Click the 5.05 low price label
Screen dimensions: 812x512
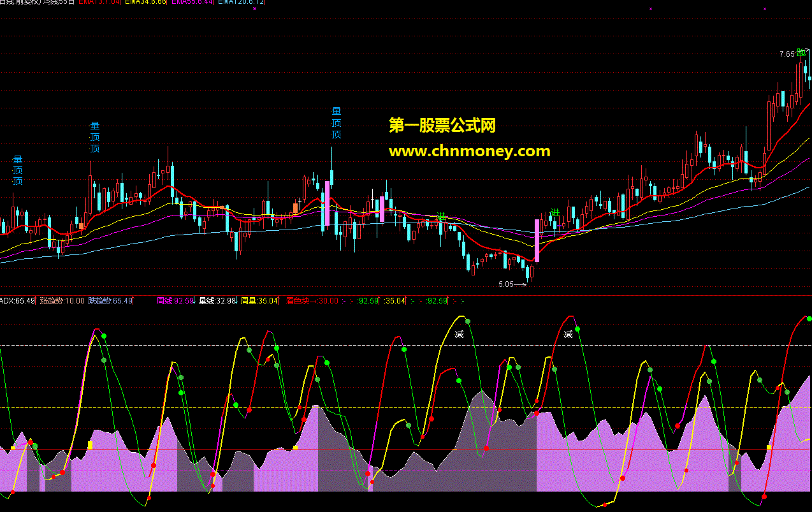pos(506,285)
